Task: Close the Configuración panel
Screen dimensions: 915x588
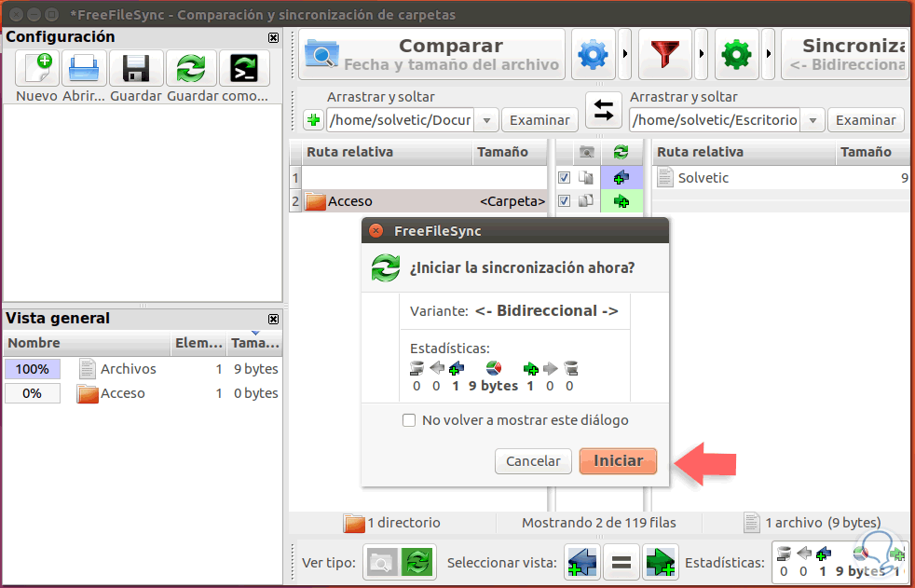Action: [273, 37]
